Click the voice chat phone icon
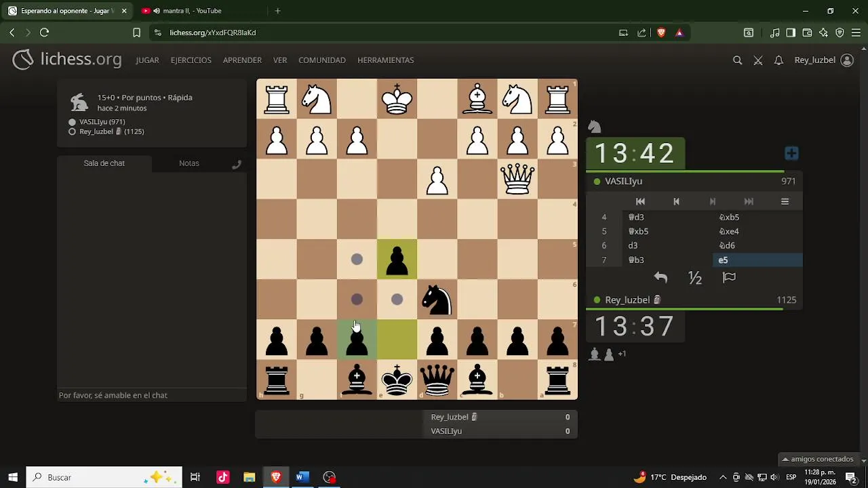The height and width of the screenshot is (488, 868). (x=237, y=164)
